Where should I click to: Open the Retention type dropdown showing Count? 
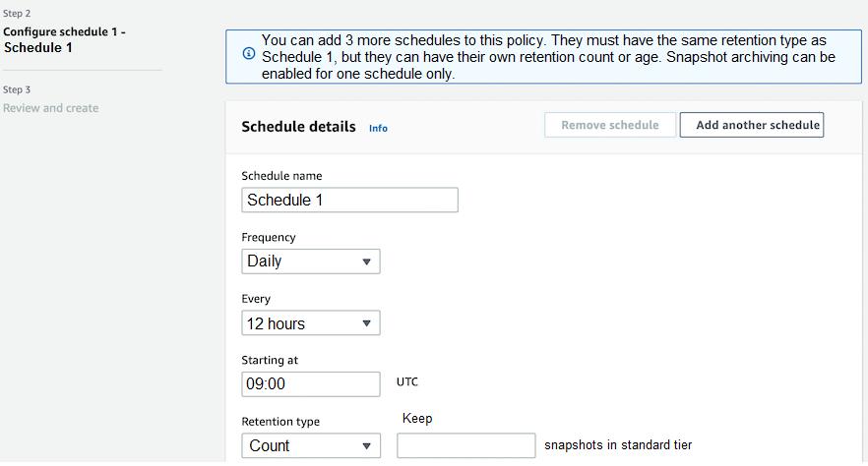pyautogui.click(x=310, y=446)
